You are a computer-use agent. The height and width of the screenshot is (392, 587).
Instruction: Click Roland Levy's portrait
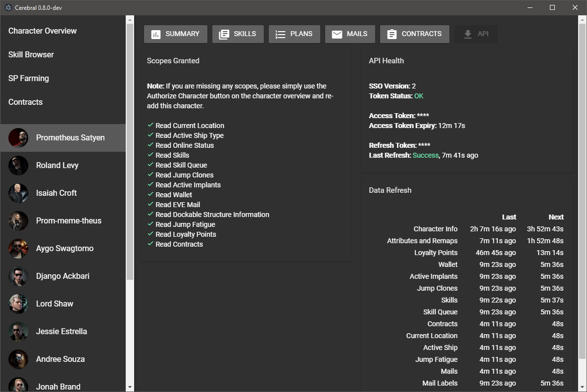pyautogui.click(x=18, y=165)
